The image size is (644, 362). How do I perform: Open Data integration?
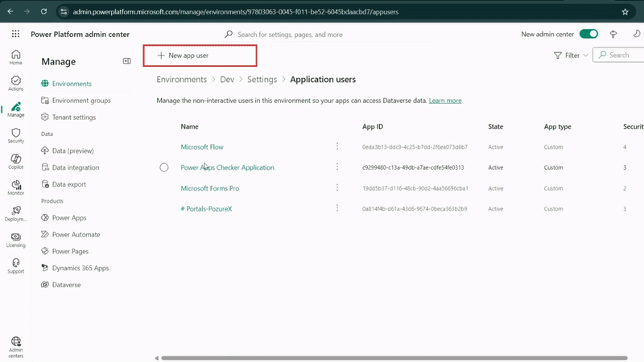click(75, 167)
